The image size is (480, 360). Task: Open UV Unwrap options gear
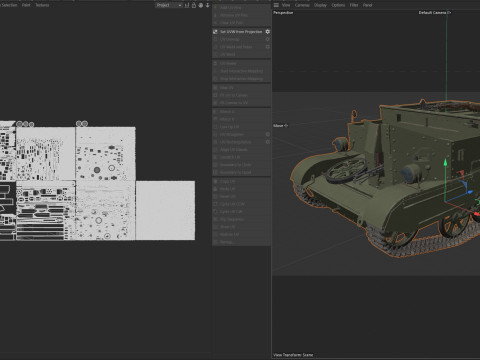(268, 39)
